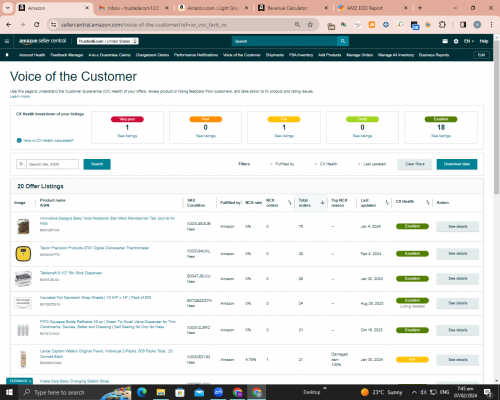
Task: Sort by CX Health column
Action: click(x=428, y=202)
